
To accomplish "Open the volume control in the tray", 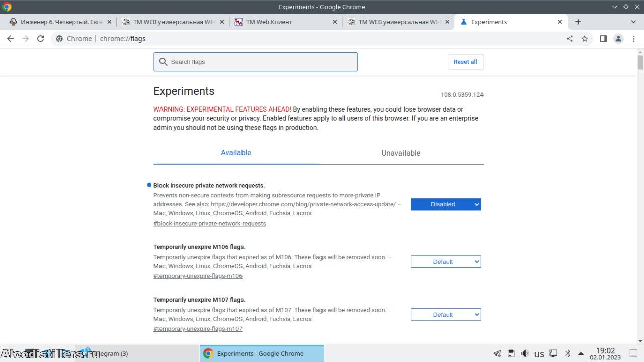I will [x=525, y=353].
